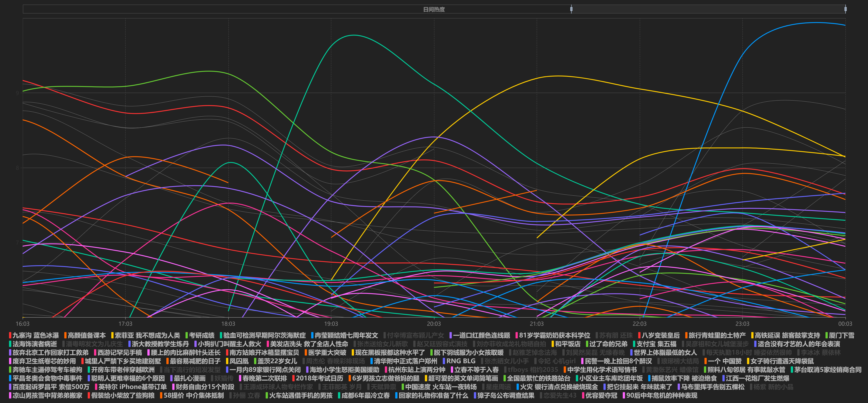
Task: Click the right end handle of zoom slider
Action: (845, 9)
